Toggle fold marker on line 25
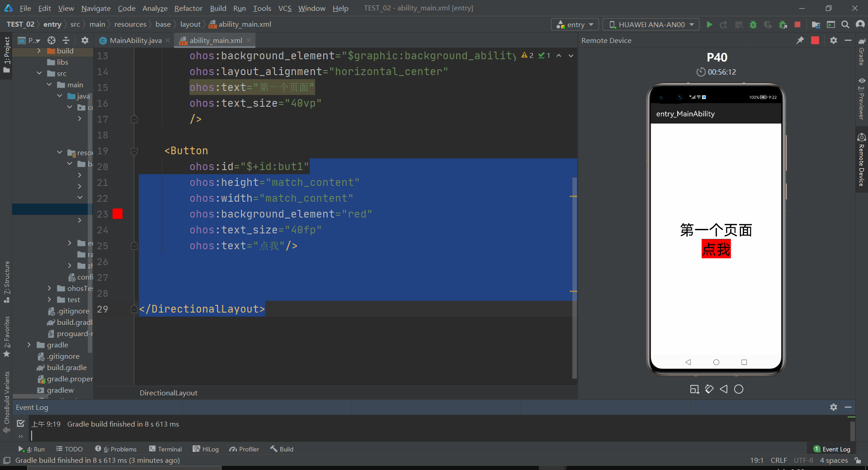 134,246
